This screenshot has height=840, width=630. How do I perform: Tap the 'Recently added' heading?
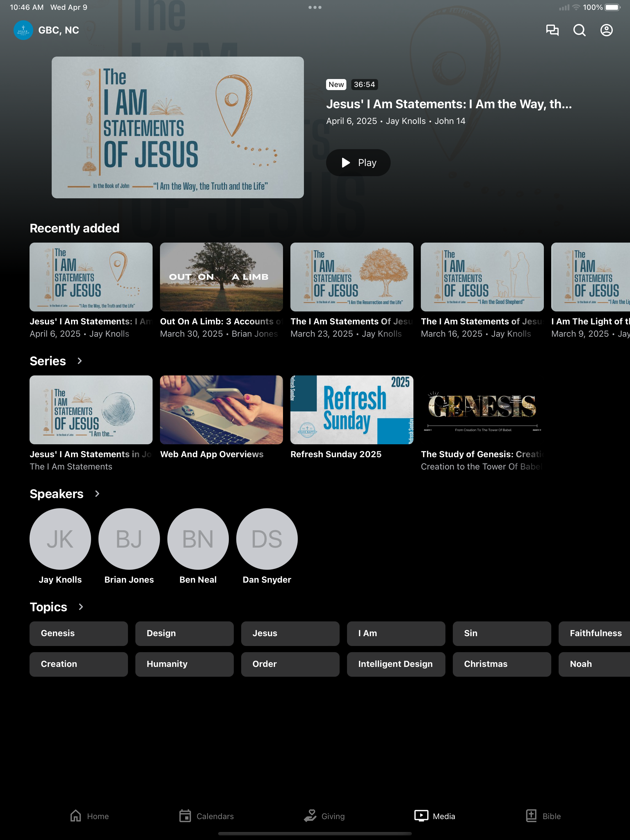74,228
